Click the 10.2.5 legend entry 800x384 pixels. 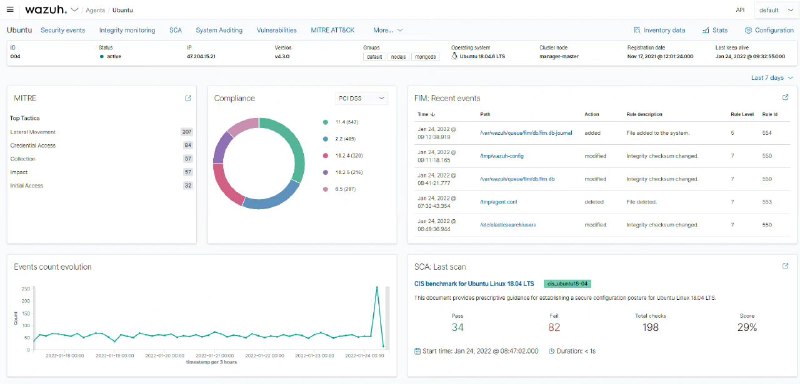pos(343,172)
